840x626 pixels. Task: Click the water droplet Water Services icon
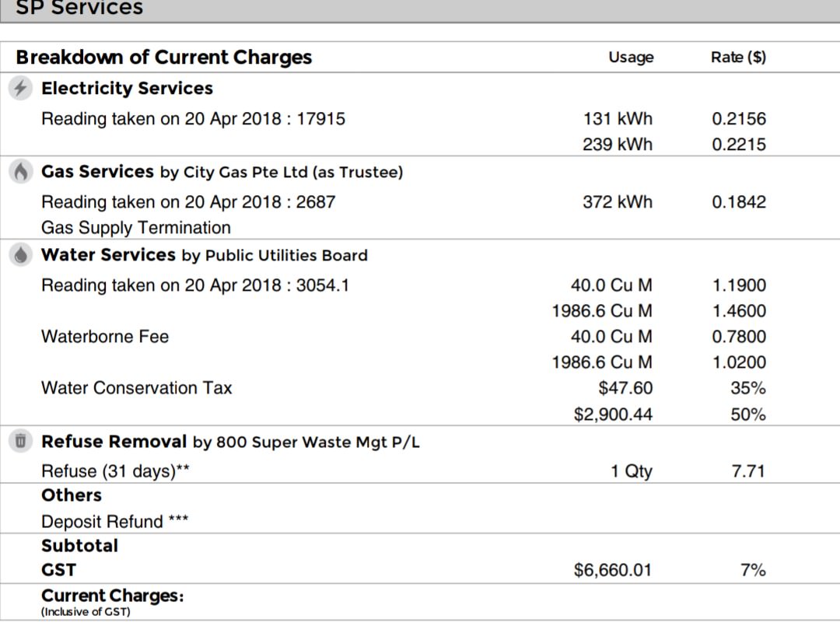coord(21,255)
